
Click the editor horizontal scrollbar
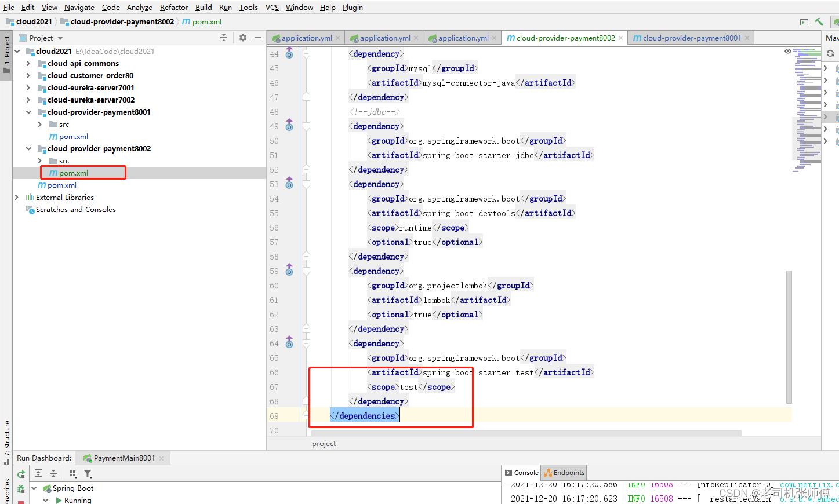526,433
